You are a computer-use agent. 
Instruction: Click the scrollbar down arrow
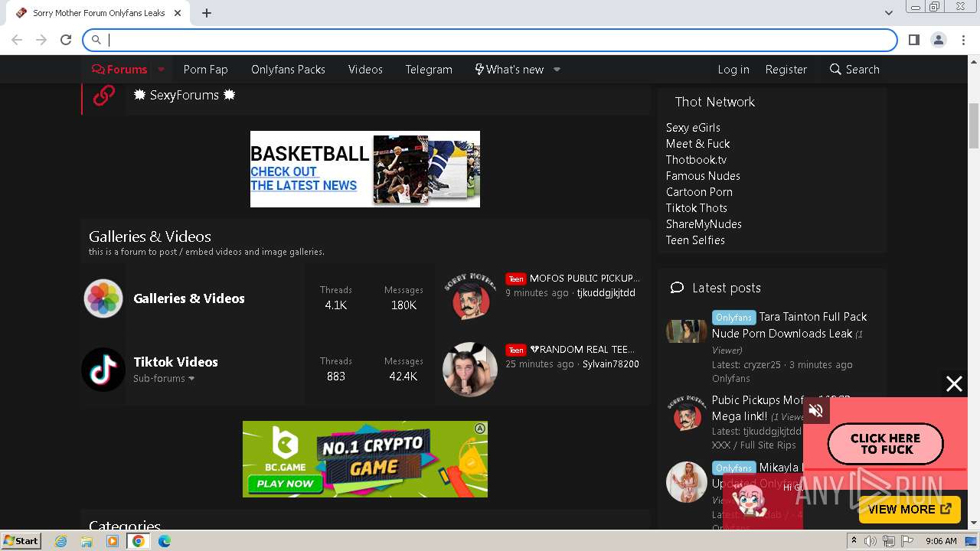tap(974, 523)
